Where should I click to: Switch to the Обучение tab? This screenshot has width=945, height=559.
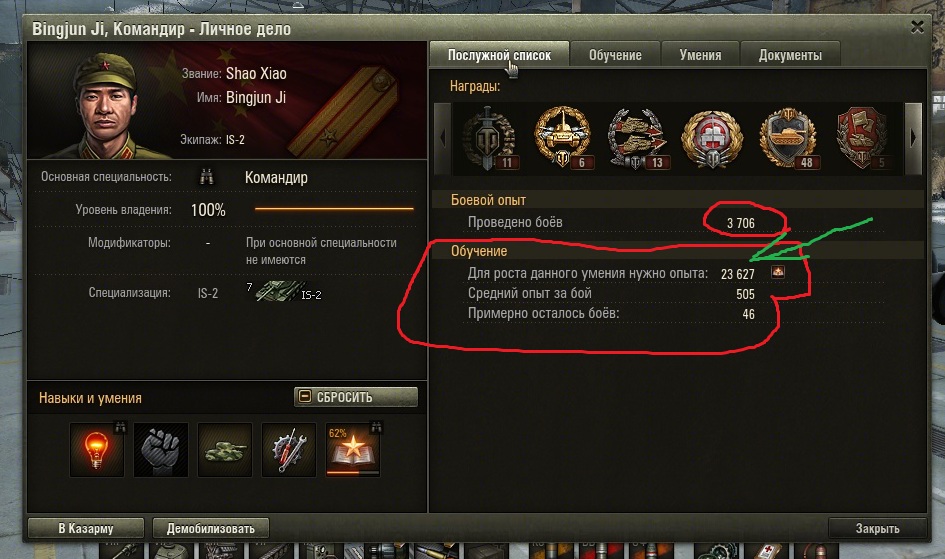coord(615,55)
